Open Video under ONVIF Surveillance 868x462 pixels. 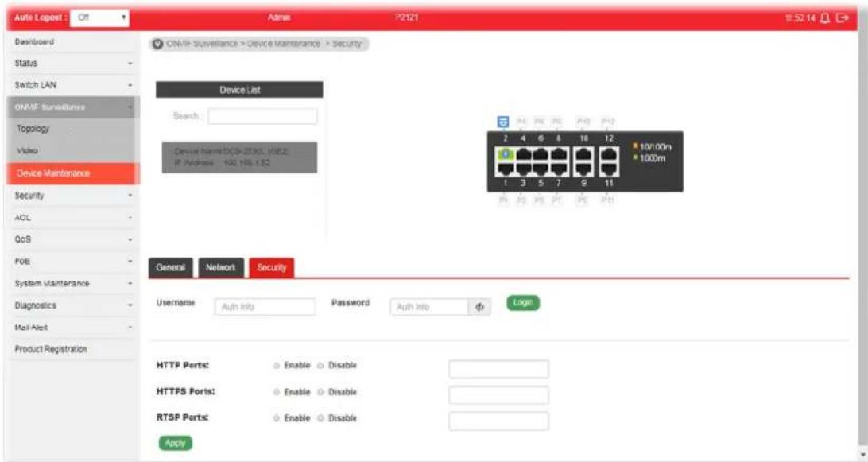click(x=72, y=150)
